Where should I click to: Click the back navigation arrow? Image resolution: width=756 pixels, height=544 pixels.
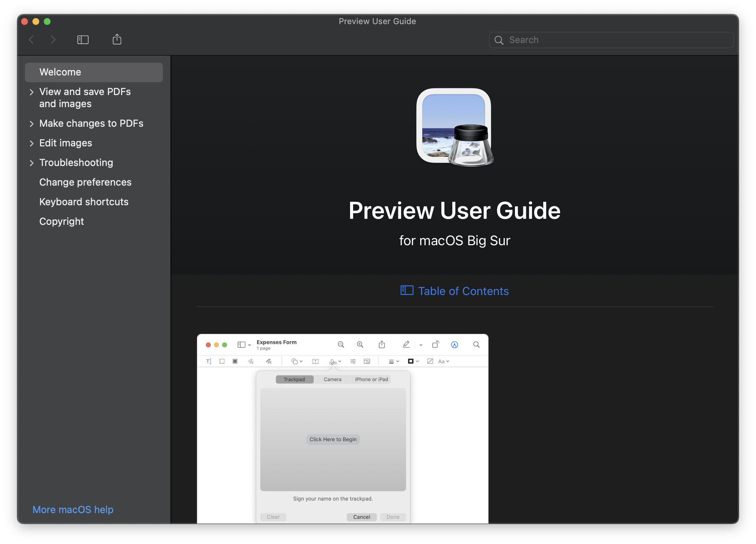[x=32, y=39]
